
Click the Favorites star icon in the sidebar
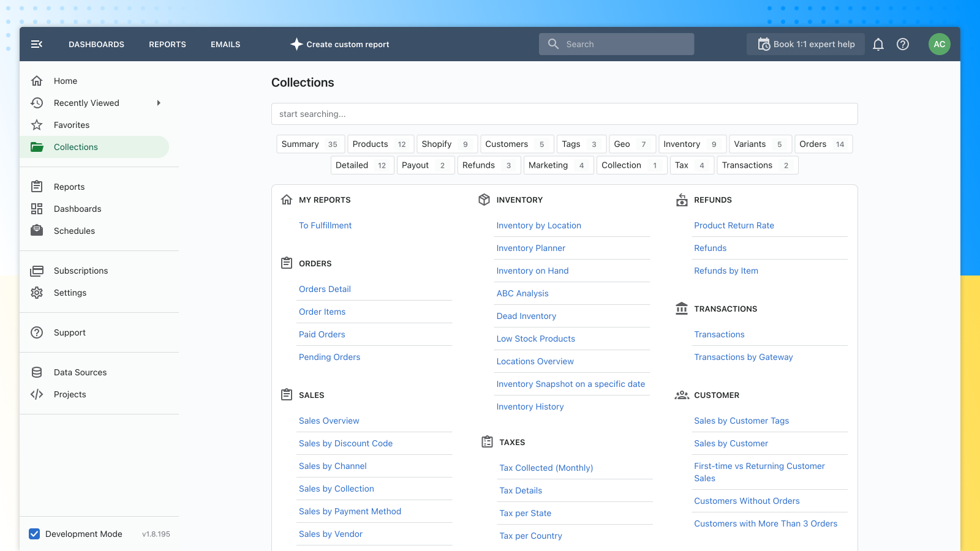tap(37, 125)
